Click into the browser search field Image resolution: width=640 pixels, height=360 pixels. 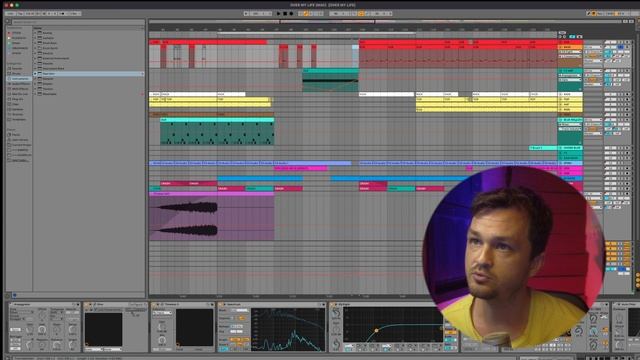tap(78, 22)
